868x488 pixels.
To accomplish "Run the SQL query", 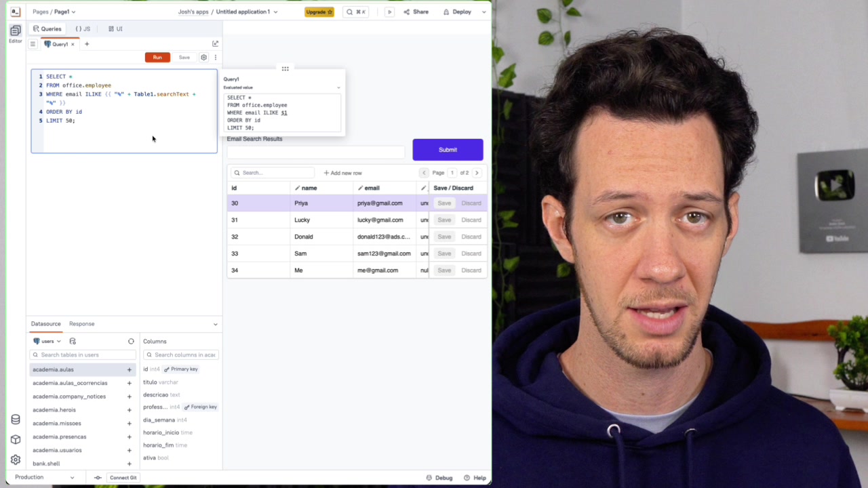I will pos(157,57).
